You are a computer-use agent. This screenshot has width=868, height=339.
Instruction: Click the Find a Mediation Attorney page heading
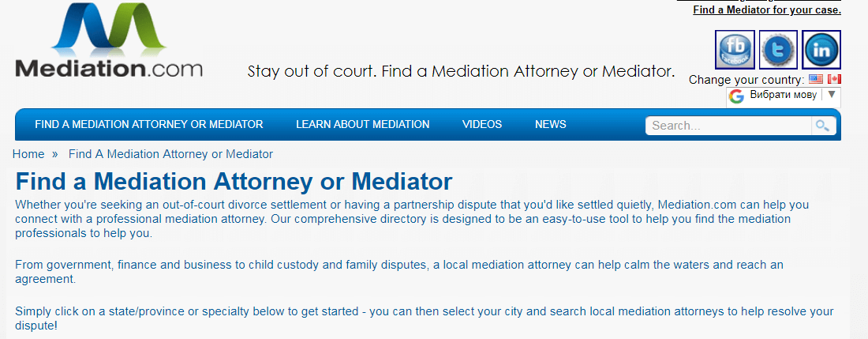click(234, 181)
